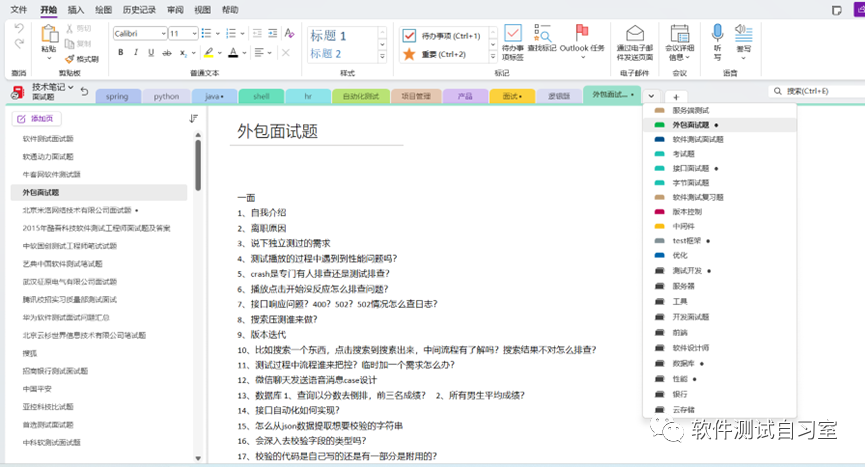Click the paragraph alignment icon
The height and width of the screenshot is (467, 865).
(259, 53)
